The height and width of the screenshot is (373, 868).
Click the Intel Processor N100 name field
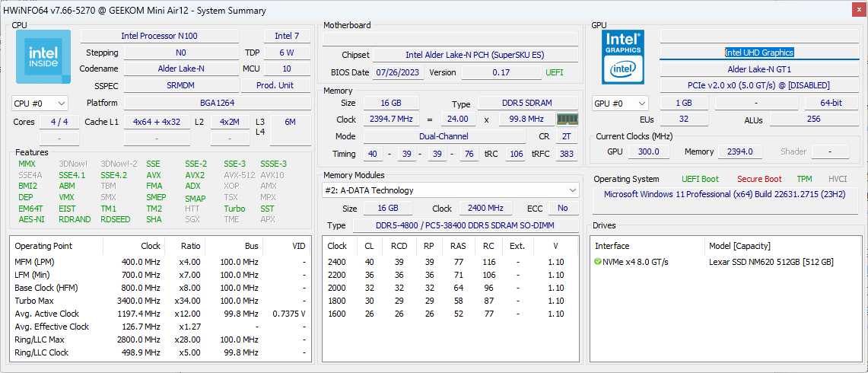160,36
